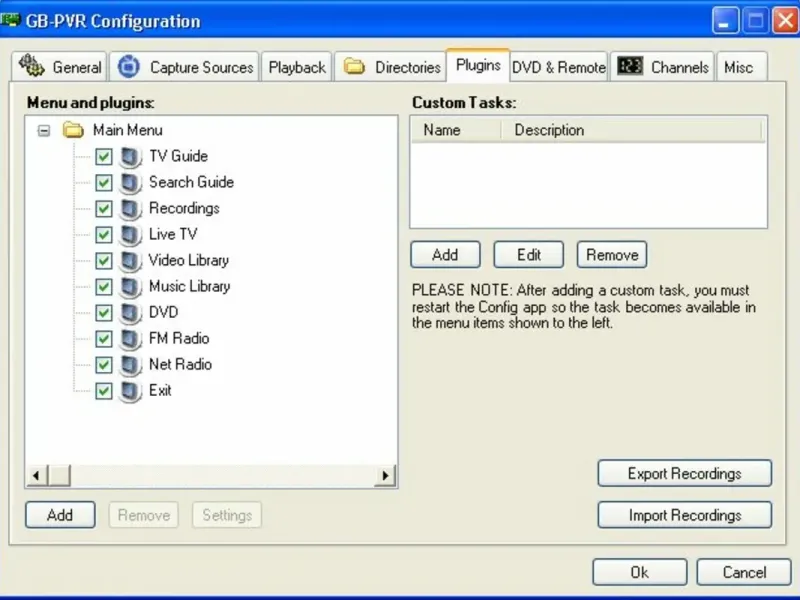Click the horizontal scrollbar left arrow
800x600 pixels.
pyautogui.click(x=36, y=476)
